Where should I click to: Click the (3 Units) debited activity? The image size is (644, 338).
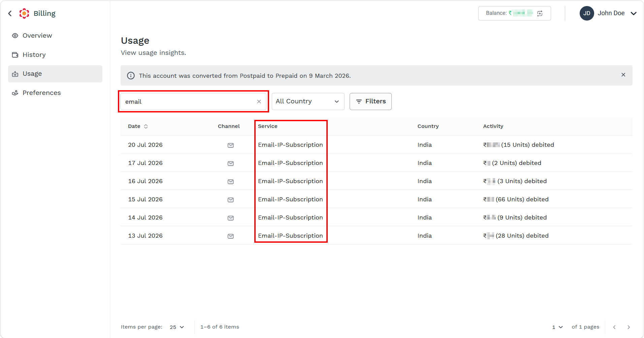pos(515,181)
